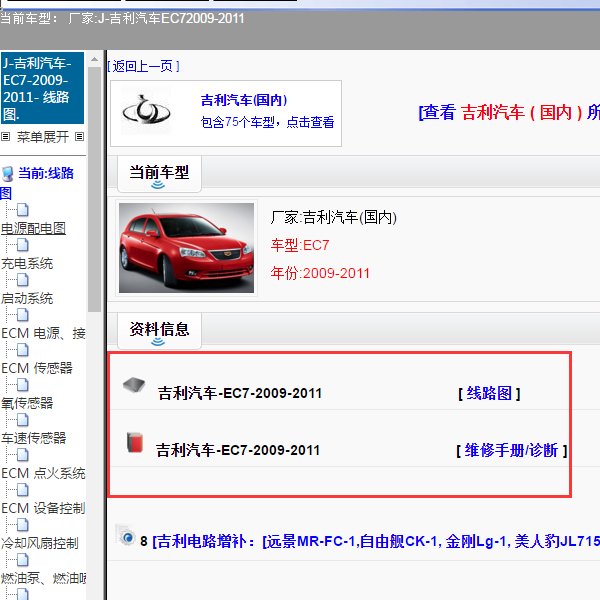Click the J-吉利汽车-EC7-2009-2011 线路图 sidebar header

coord(42,88)
